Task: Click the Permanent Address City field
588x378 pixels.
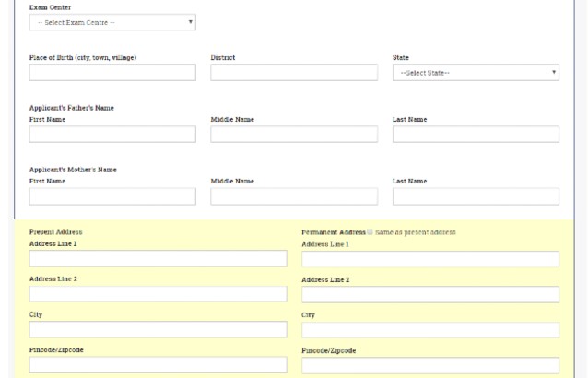Action: point(429,330)
